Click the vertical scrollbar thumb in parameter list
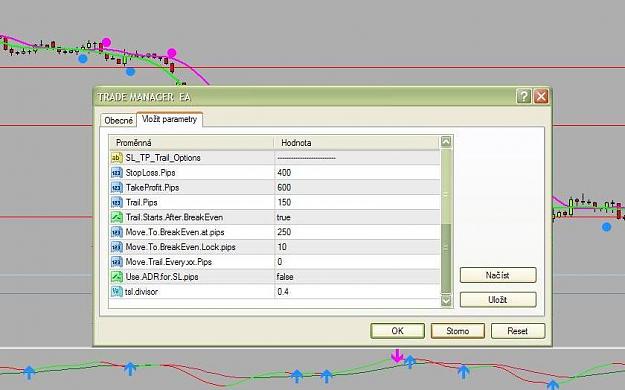 tap(446, 258)
